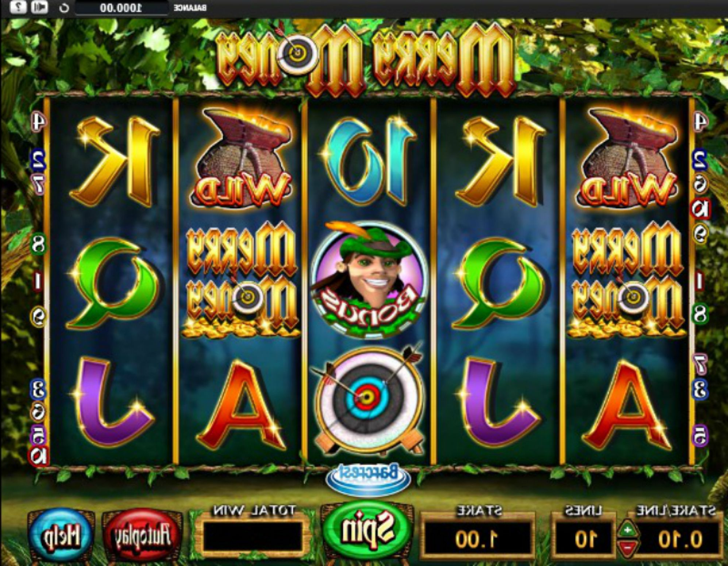Decrease stake per line with red minus
The image size is (728, 566).
[x=628, y=547]
